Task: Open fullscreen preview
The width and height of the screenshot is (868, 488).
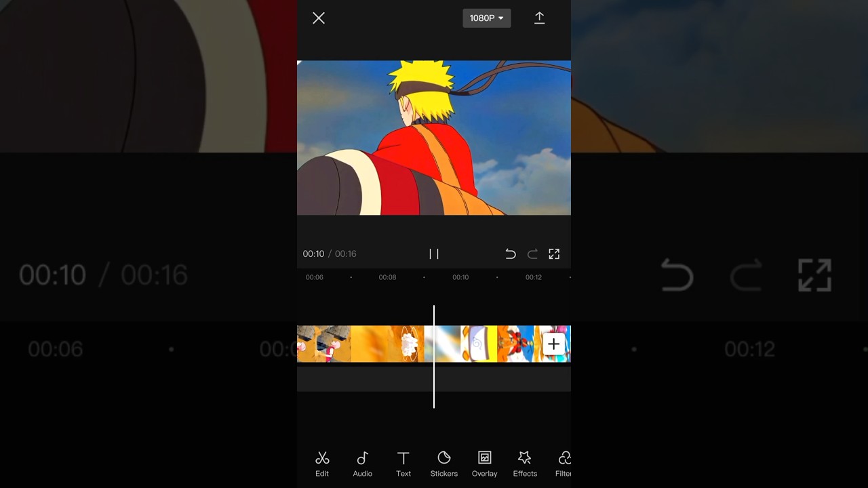Action: 554,253
